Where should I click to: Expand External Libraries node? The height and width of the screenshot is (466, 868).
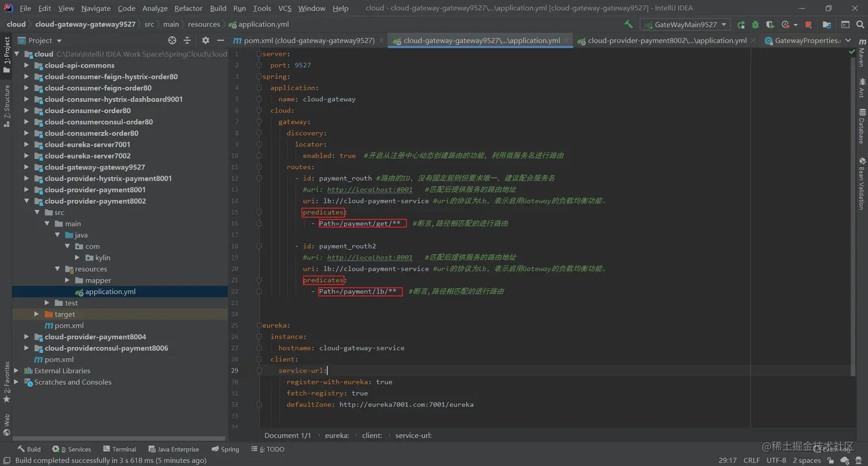tap(16, 371)
